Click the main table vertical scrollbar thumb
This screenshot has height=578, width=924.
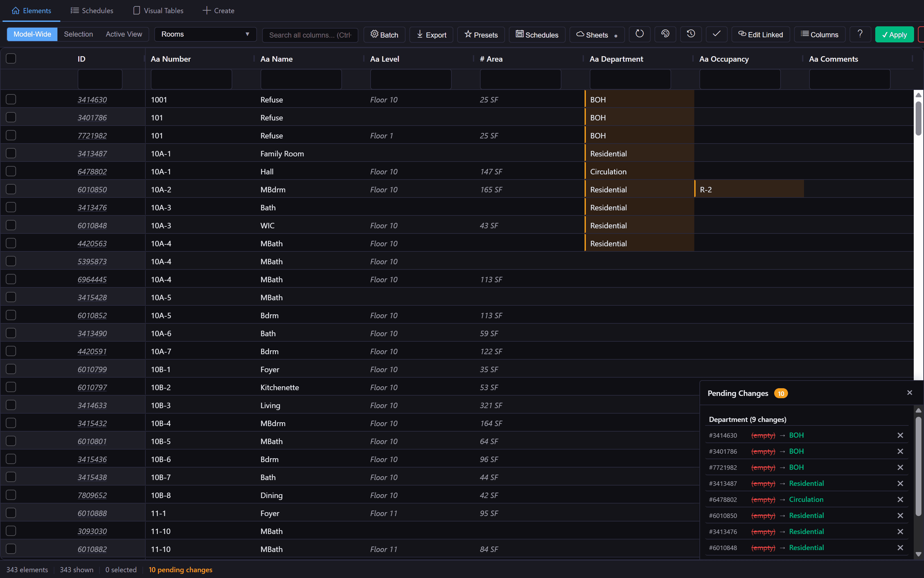click(x=918, y=118)
